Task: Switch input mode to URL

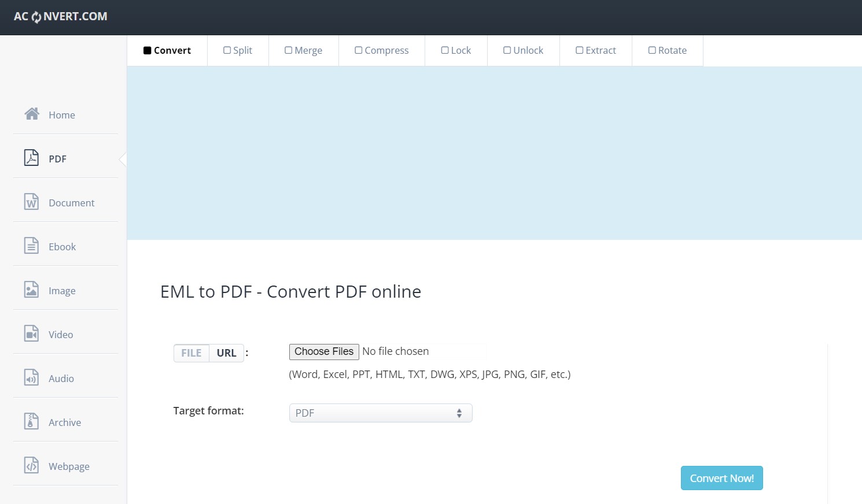Action: [x=226, y=353]
